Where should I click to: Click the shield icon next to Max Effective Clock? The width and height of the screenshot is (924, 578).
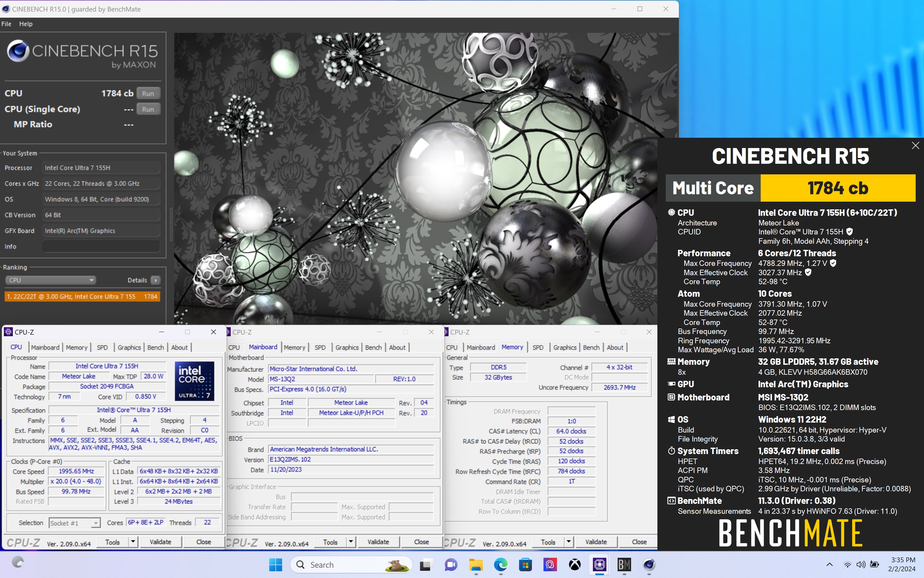point(808,272)
